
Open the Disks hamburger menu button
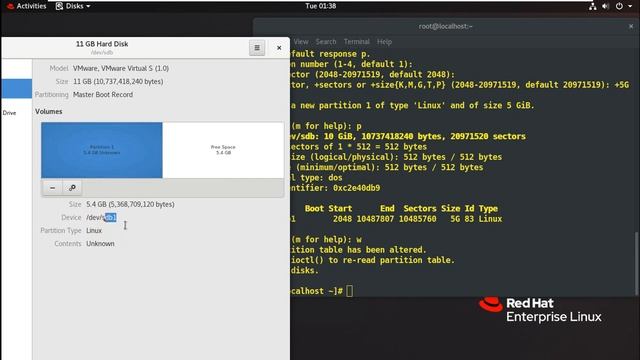(257, 48)
